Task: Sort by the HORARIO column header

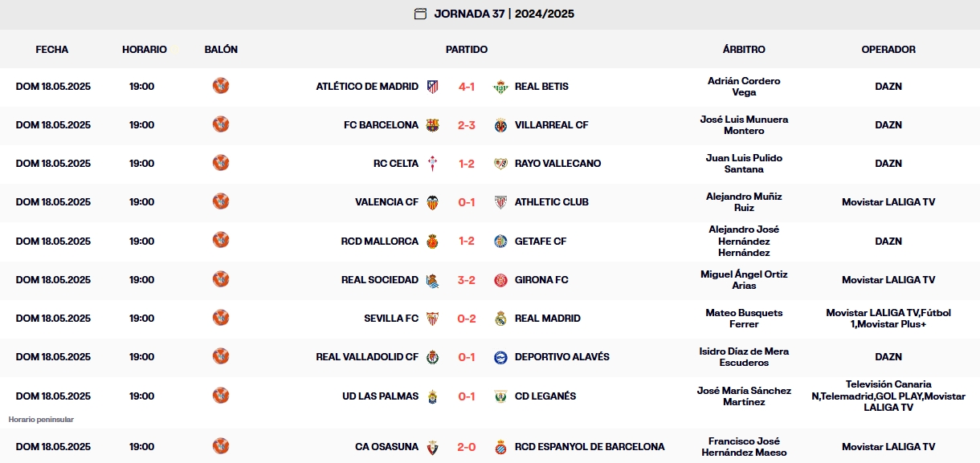Action: point(145,49)
